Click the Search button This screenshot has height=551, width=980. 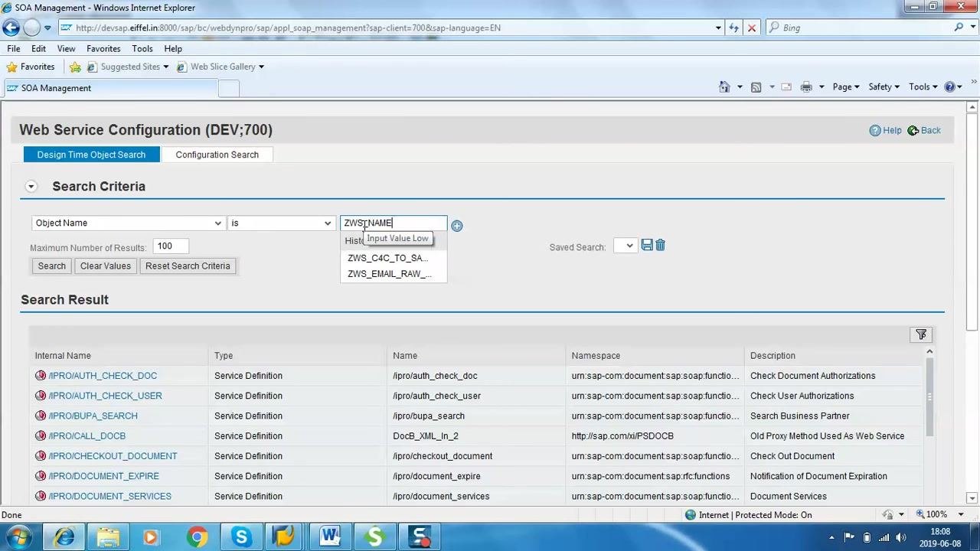click(52, 266)
